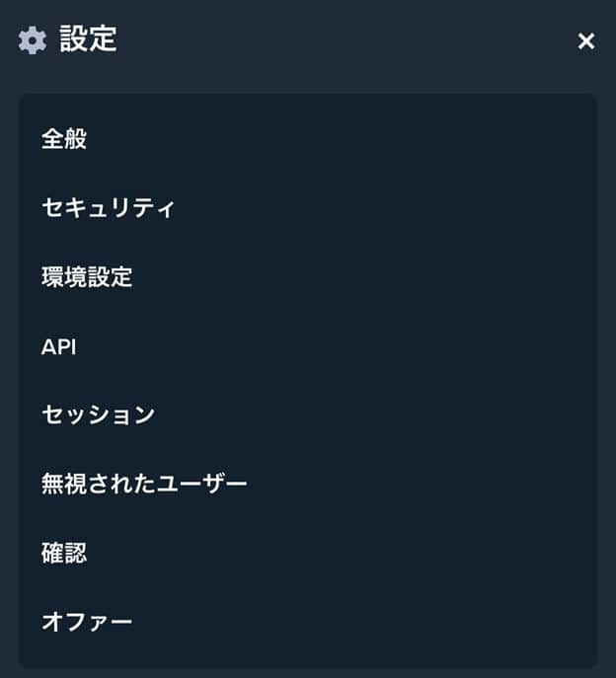Show security options via セキュリティ
616x678 pixels.
[109, 208]
